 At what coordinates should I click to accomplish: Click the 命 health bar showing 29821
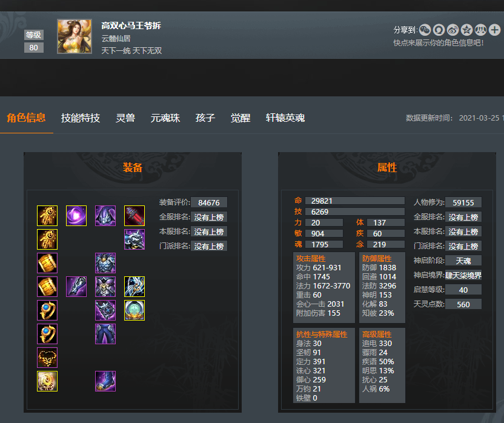point(354,201)
